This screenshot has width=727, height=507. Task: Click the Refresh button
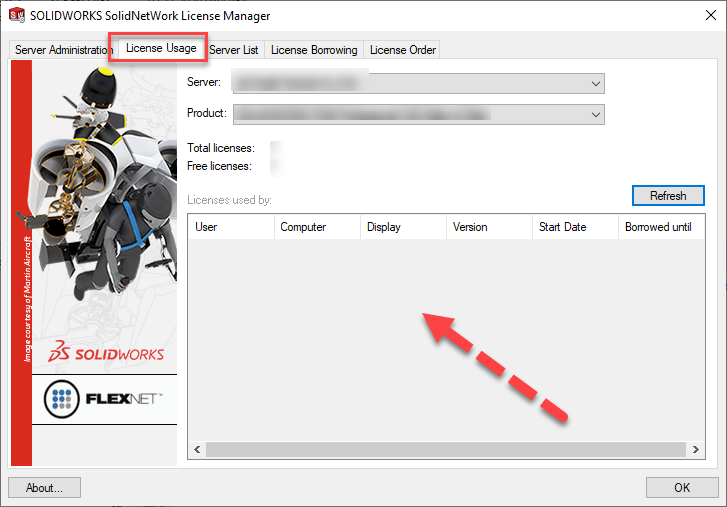click(x=668, y=196)
